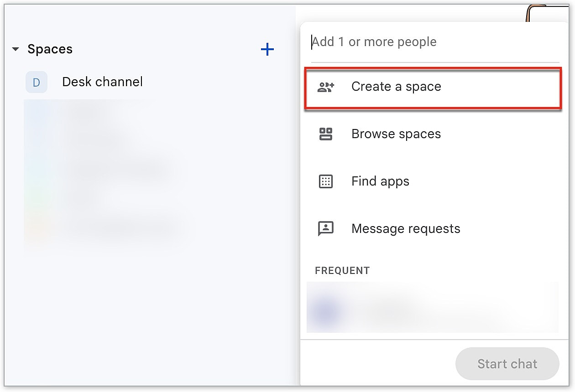Screen dimensions: 575x392
Task: Click the blue plus next to Spaces
Action: point(267,49)
